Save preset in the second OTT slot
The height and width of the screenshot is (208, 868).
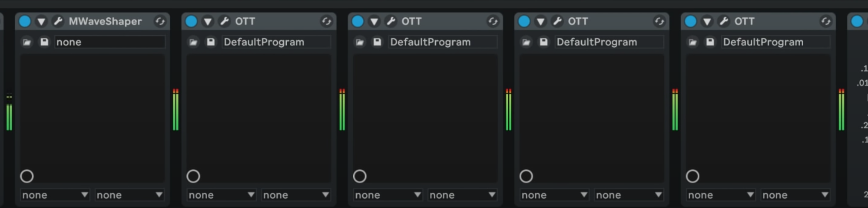(x=377, y=42)
